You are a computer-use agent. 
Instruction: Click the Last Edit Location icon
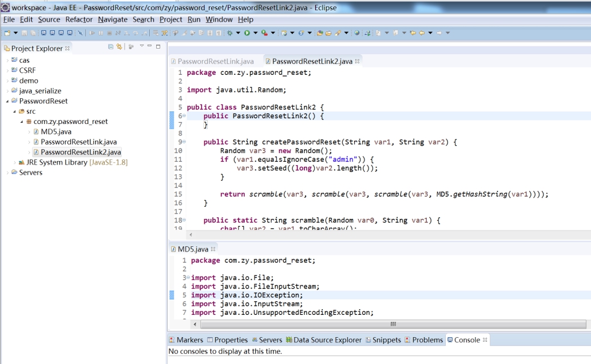[x=412, y=33]
